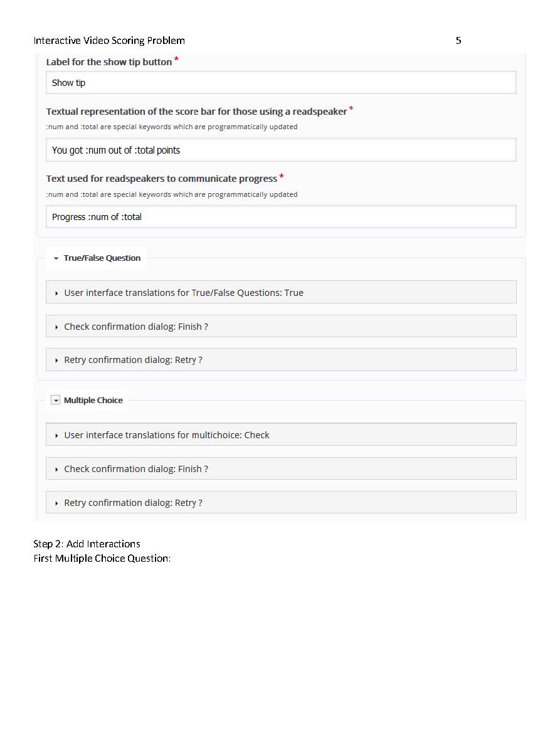Focus the Show tip label field
Image resolution: width=560 pixels, height=731 pixels.
tap(281, 83)
